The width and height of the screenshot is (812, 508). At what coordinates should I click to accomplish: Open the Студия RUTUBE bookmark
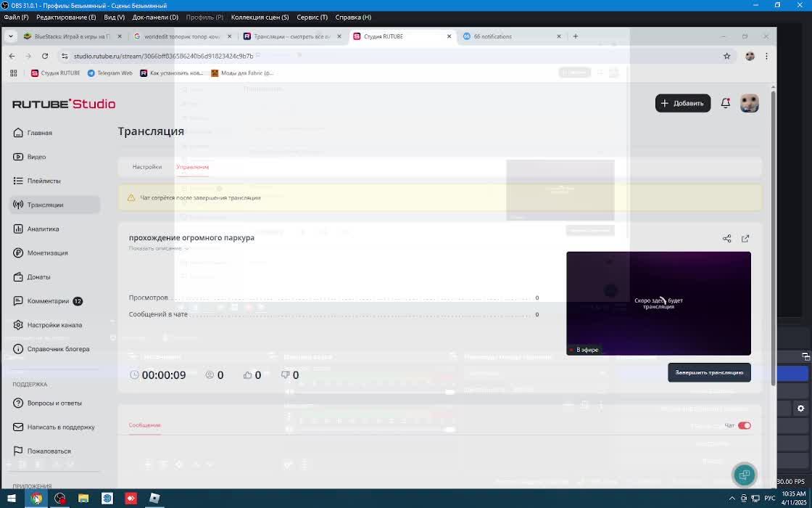point(55,73)
